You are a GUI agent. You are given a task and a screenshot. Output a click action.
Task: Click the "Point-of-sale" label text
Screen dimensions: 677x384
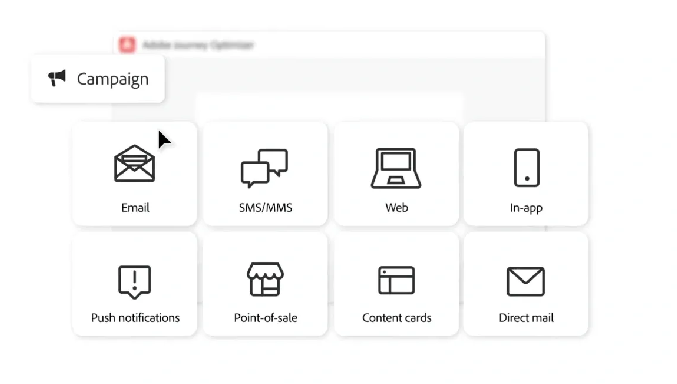pyautogui.click(x=266, y=318)
